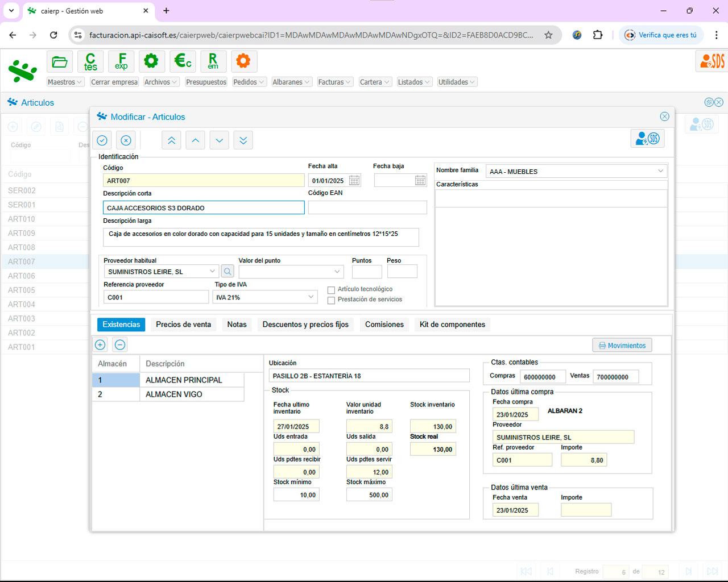Select the ALMACEN PRINCIPAL warehouse row
Image resolution: width=728 pixels, height=582 pixels.
coord(168,380)
